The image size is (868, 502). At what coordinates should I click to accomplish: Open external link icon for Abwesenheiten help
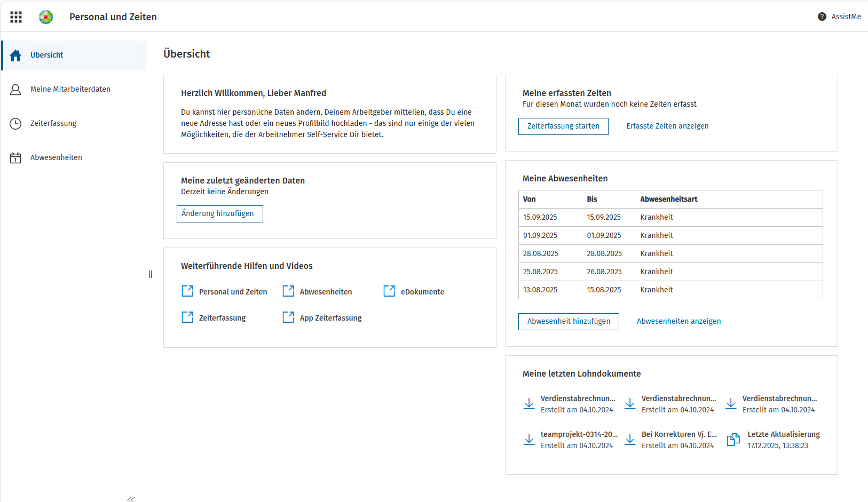click(288, 291)
